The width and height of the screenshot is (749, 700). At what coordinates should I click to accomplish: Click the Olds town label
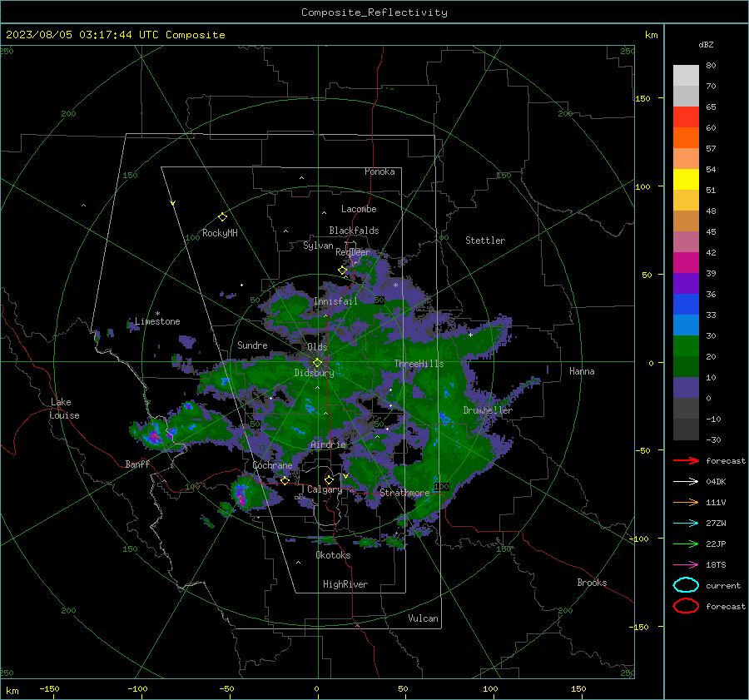pos(317,347)
